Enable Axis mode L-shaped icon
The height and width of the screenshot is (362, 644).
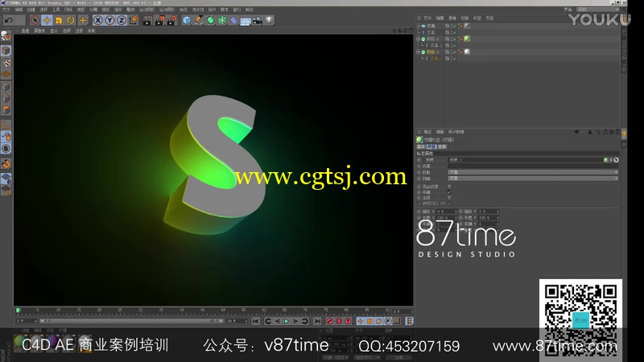tap(6, 125)
